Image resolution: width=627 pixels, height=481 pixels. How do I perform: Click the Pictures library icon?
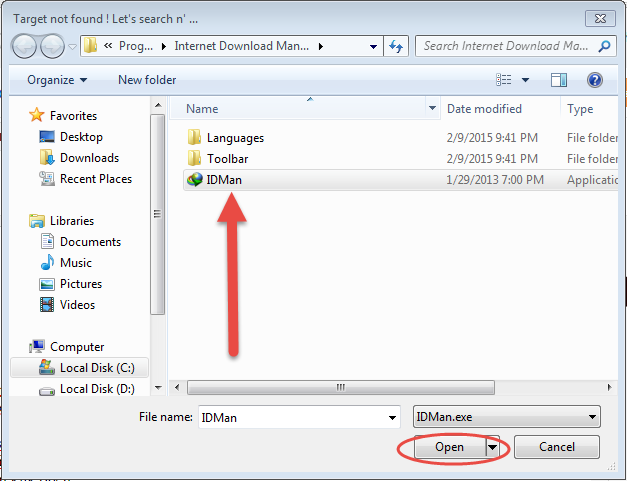pyautogui.click(x=47, y=284)
